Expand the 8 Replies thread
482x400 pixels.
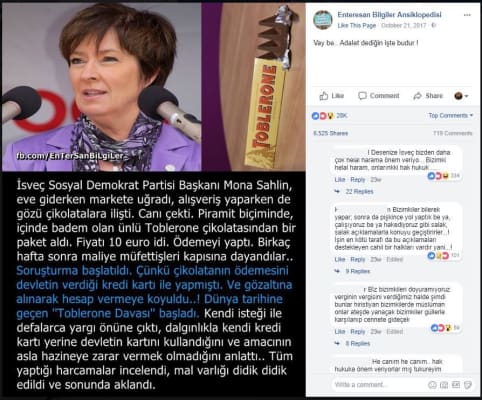click(358, 344)
